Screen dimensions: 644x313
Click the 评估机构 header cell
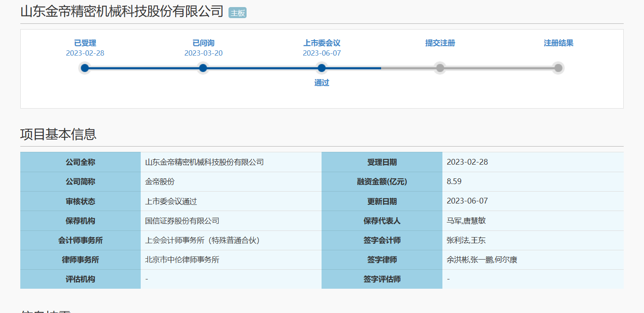80,279
